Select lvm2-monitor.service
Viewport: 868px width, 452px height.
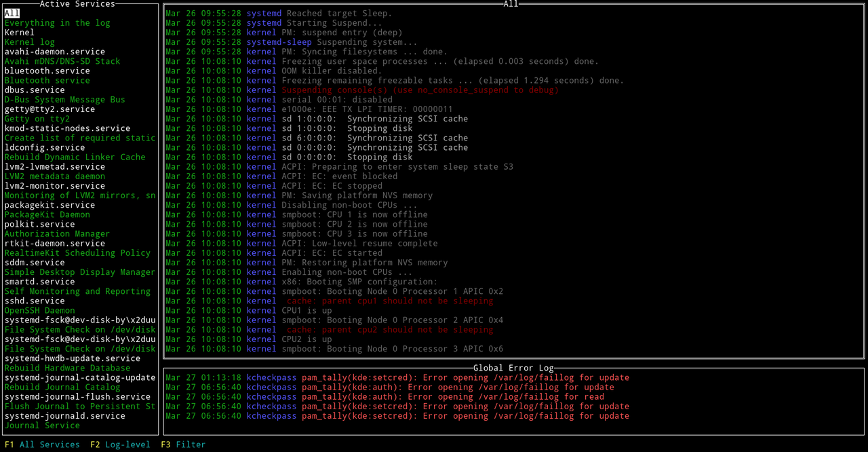coord(55,185)
